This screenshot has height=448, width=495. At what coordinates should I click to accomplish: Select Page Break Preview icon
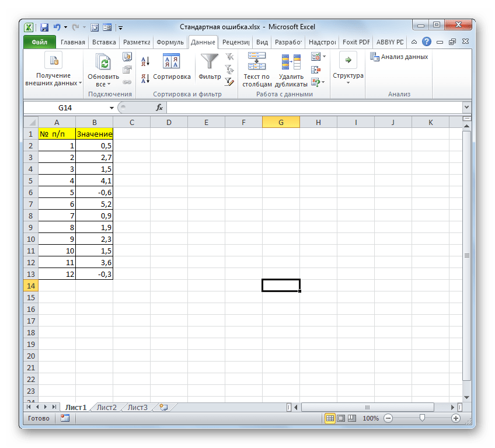coord(351,418)
